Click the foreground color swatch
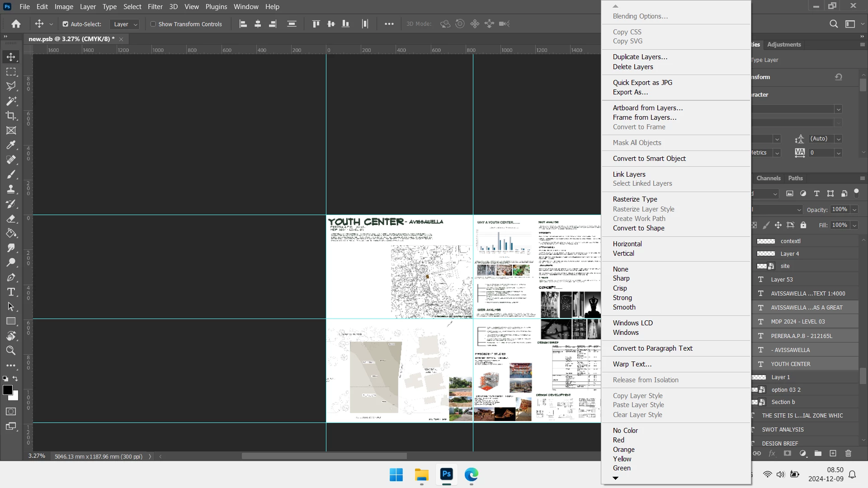This screenshot has height=488, width=868. click(7, 390)
